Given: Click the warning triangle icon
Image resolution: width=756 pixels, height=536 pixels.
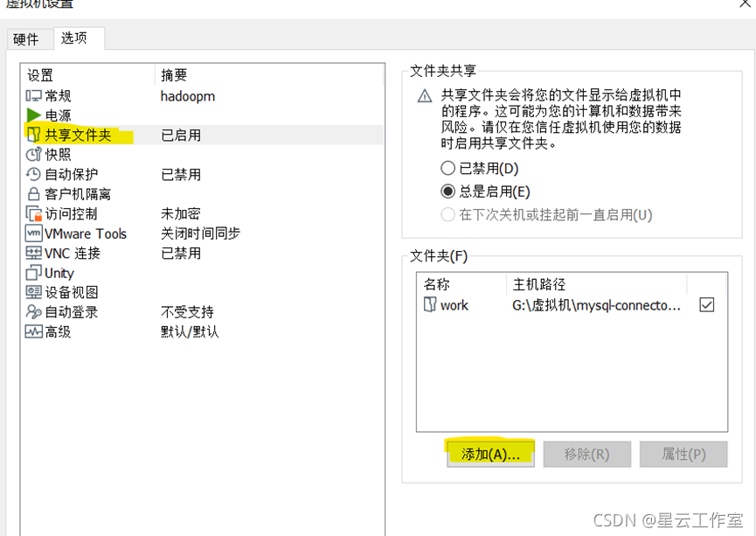Looking at the screenshot, I should [x=424, y=96].
